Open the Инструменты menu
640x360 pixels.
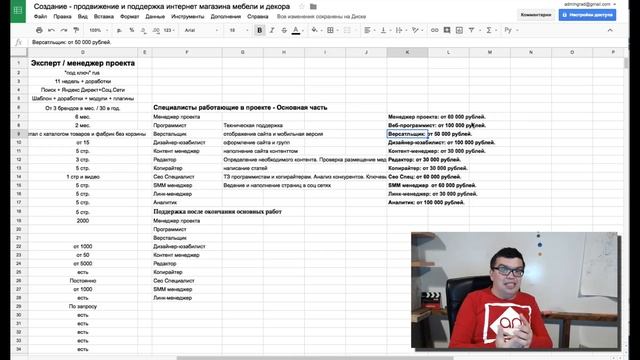pyautogui.click(x=188, y=17)
